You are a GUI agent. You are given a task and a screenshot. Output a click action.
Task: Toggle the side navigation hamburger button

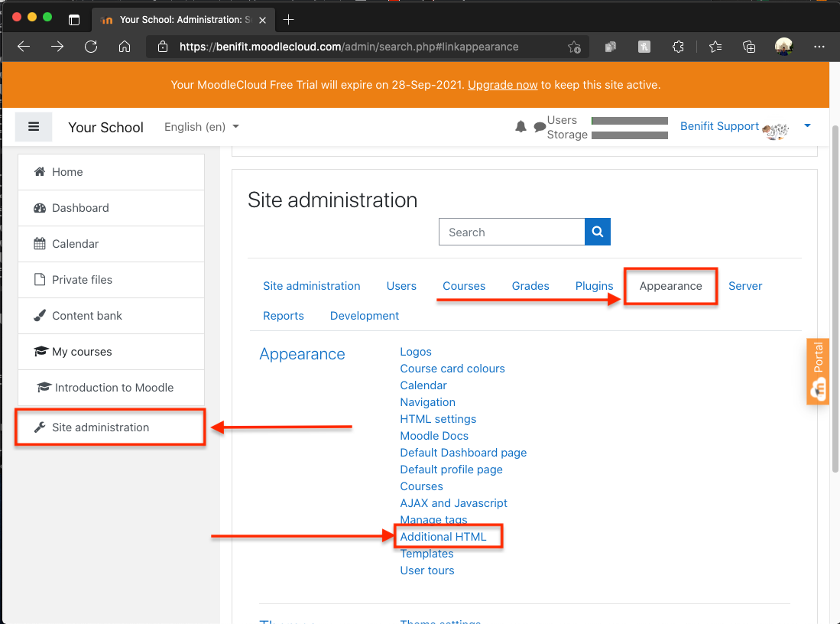coord(33,126)
